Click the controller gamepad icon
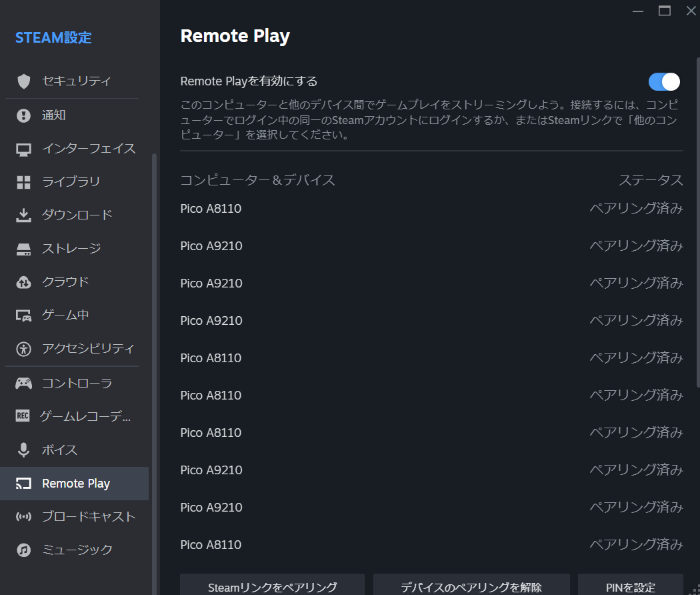 point(24,384)
